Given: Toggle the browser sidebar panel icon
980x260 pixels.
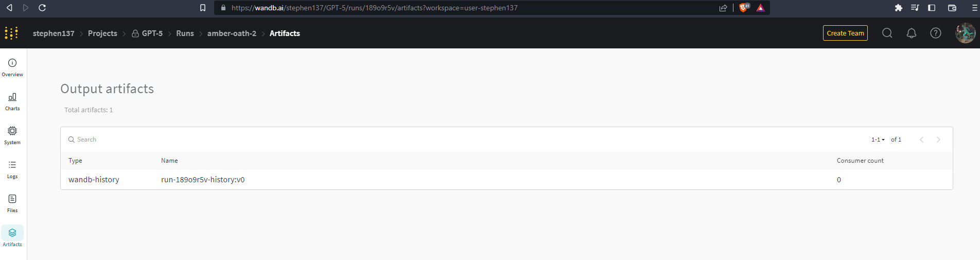Looking at the screenshot, I should 932,8.
